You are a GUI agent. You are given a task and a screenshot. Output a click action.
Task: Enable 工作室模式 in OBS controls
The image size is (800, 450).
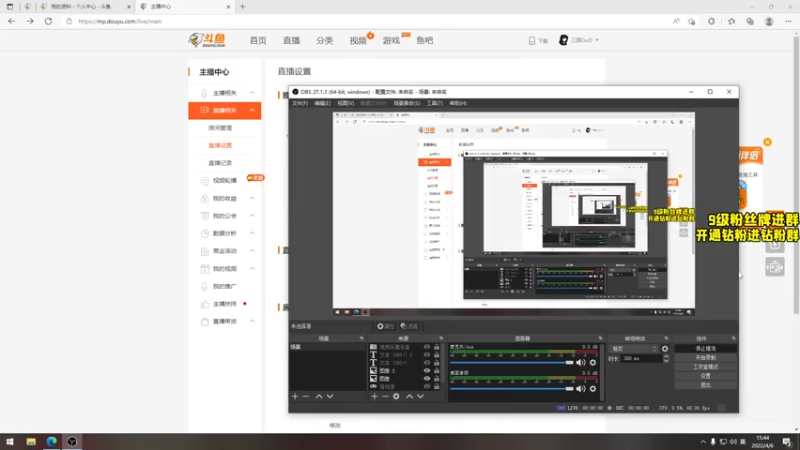click(x=706, y=367)
